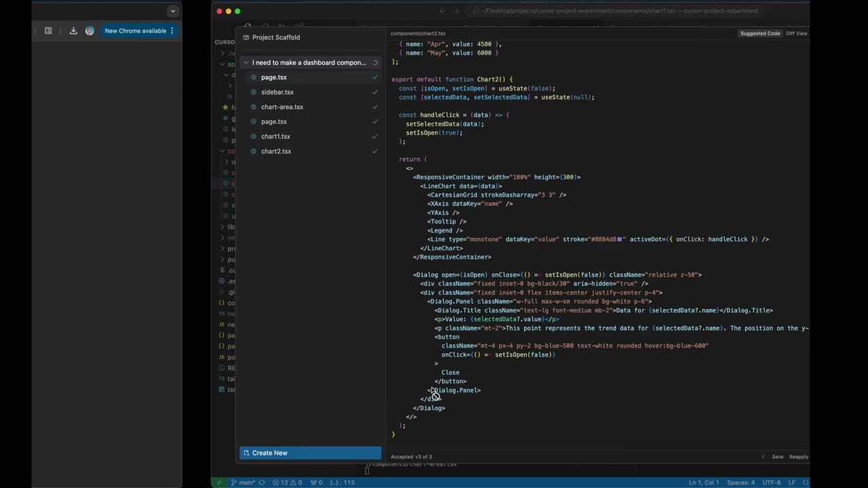Open Chrome downloads icon
This screenshot has width=868, height=488.
73,30
